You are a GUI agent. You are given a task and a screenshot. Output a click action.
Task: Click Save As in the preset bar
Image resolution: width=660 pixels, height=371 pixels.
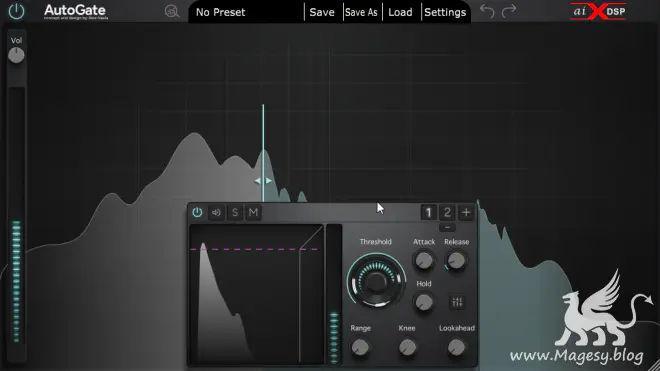click(x=361, y=12)
